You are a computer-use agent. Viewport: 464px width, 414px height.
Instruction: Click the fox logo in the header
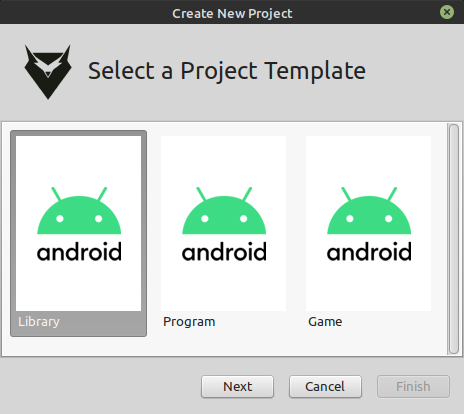pos(48,72)
